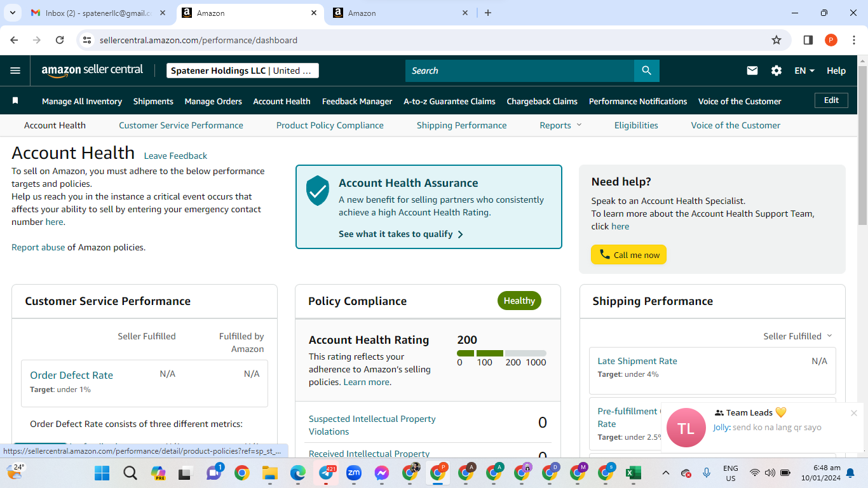This screenshot has width=868, height=488.
Task: Open the EN language dropdown
Action: click(804, 71)
